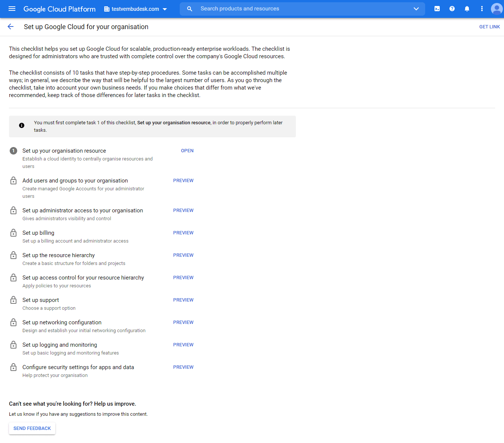Screen dimensions: 504x443
Task: Click page heading 'Set up Google Cloud for your organisation'
Action: click(x=86, y=27)
